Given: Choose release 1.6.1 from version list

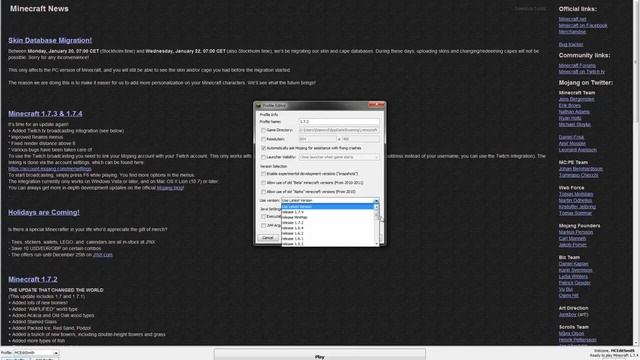Looking at the screenshot, I should click(x=328, y=239).
